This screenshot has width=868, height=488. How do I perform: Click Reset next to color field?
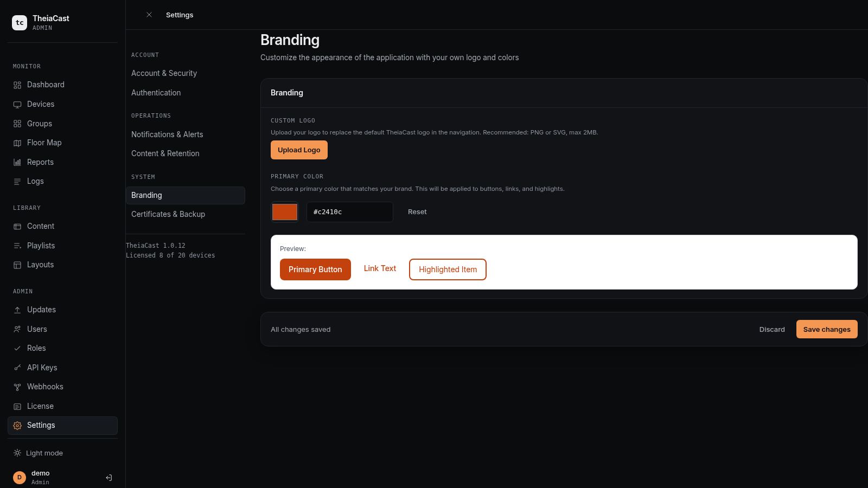click(x=417, y=212)
